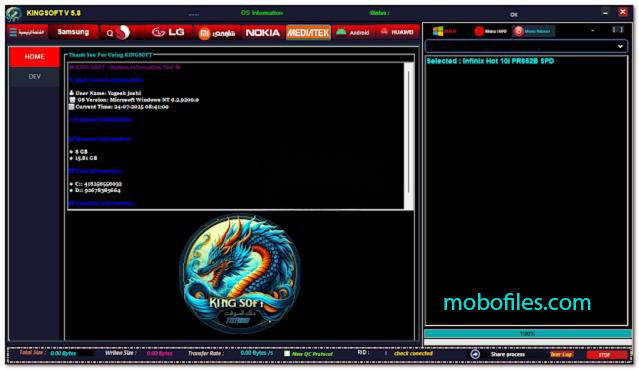This screenshot has height=370, width=639.
Task: Switch to the NOKIA tab
Action: (263, 33)
